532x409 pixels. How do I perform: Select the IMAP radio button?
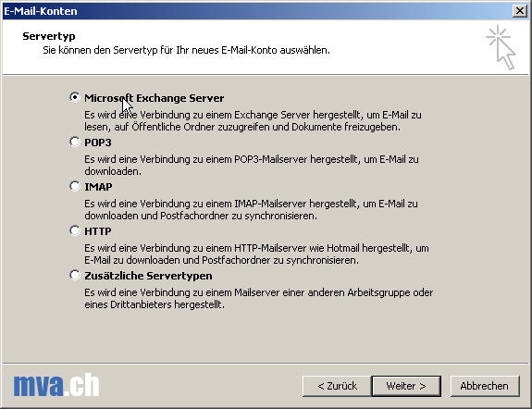(x=75, y=186)
